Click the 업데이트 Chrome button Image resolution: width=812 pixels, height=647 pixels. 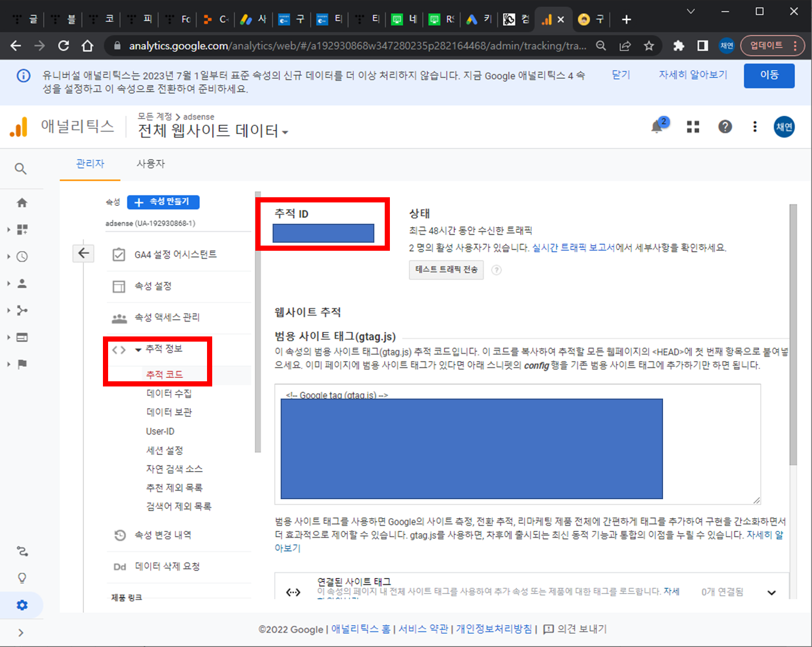pos(772,45)
